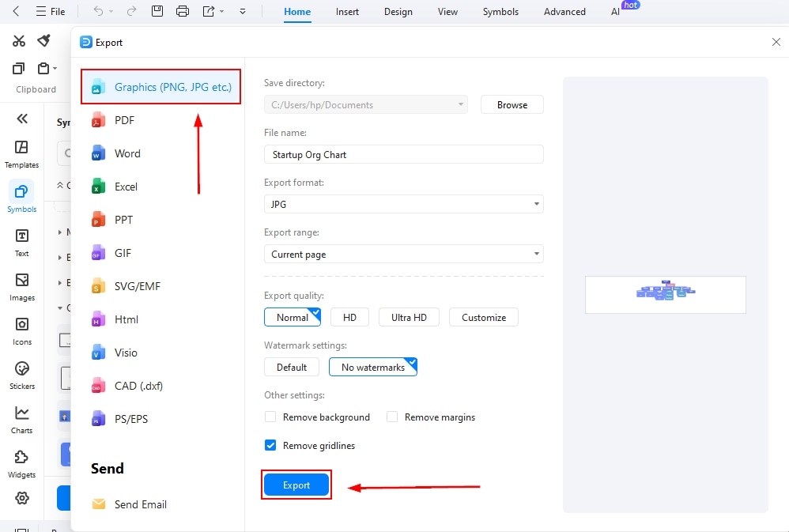
Task: Select Default watermark setting
Action: tap(292, 368)
